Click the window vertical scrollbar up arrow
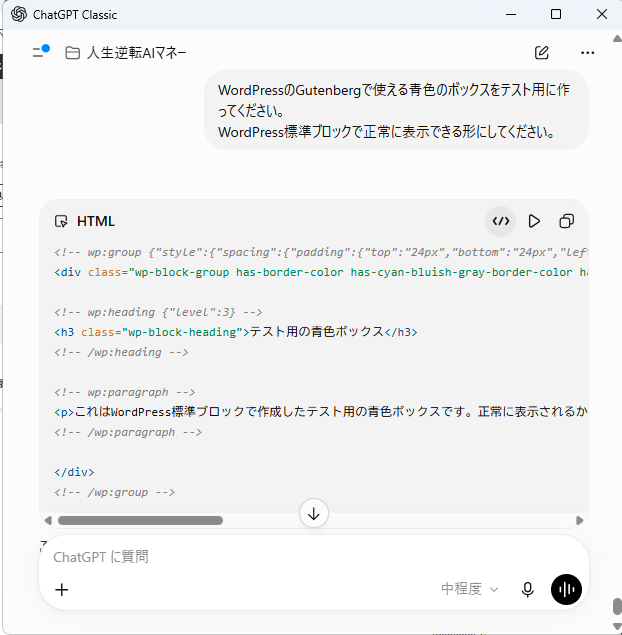 coord(617,39)
